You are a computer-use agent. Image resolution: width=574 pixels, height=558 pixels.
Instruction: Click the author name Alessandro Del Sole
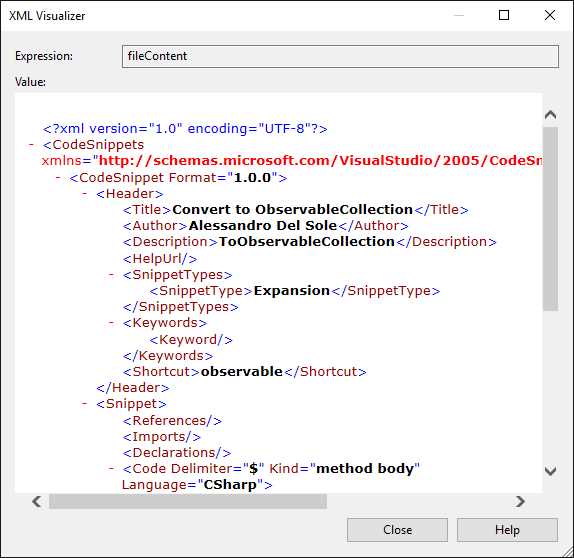click(262, 226)
